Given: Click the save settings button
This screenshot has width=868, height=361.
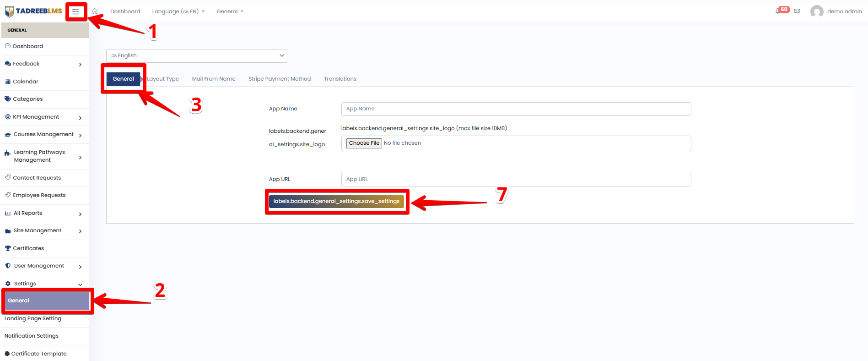Looking at the screenshot, I should (x=336, y=201).
